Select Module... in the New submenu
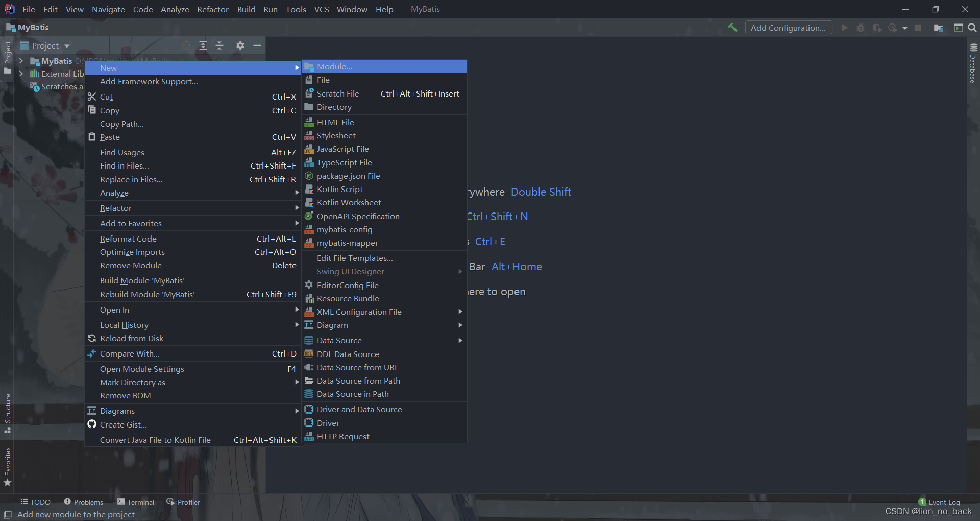Viewport: 980px width, 521px height. tap(385, 66)
